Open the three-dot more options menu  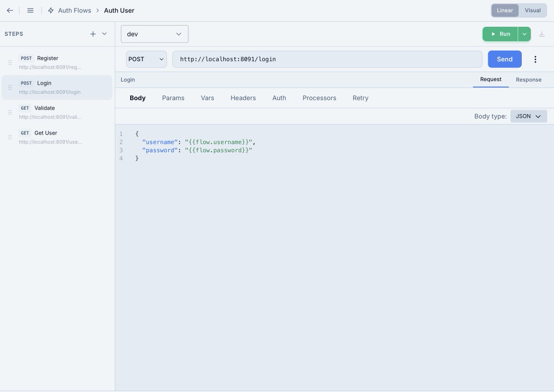pyautogui.click(x=536, y=59)
